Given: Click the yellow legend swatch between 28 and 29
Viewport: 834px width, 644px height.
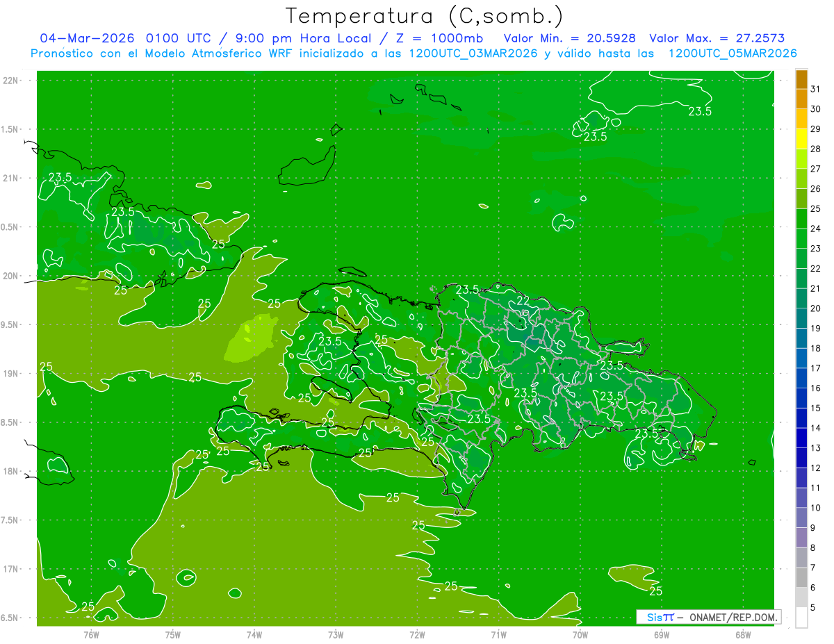Looking at the screenshot, I should tap(801, 139).
